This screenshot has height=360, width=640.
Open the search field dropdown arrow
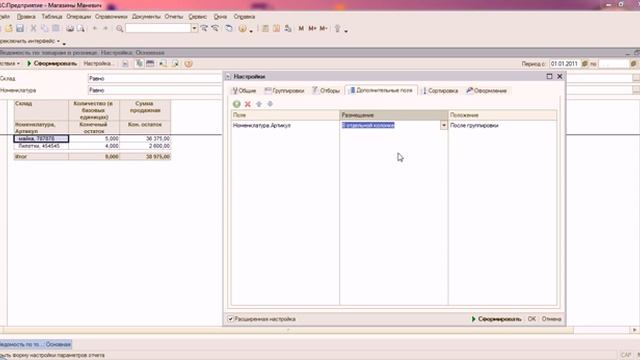pyautogui.click(x=194, y=28)
